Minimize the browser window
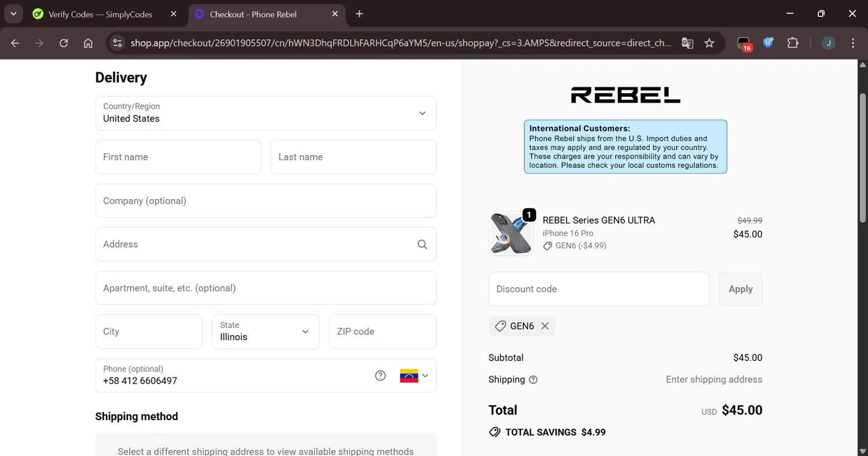The image size is (868, 456). tap(790, 14)
